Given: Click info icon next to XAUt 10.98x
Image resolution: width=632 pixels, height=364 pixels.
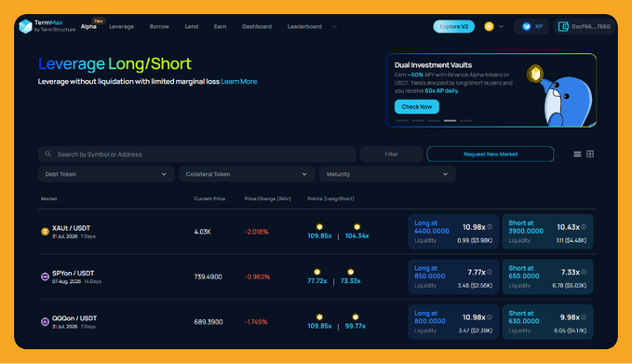Looking at the screenshot, I should (490, 227).
